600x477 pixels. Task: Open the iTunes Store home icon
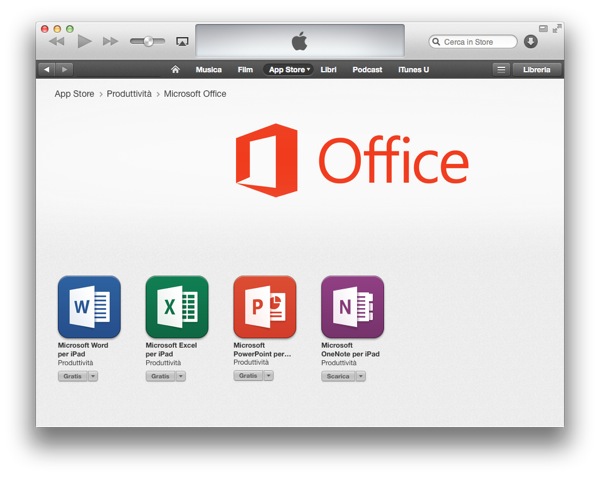coord(175,69)
